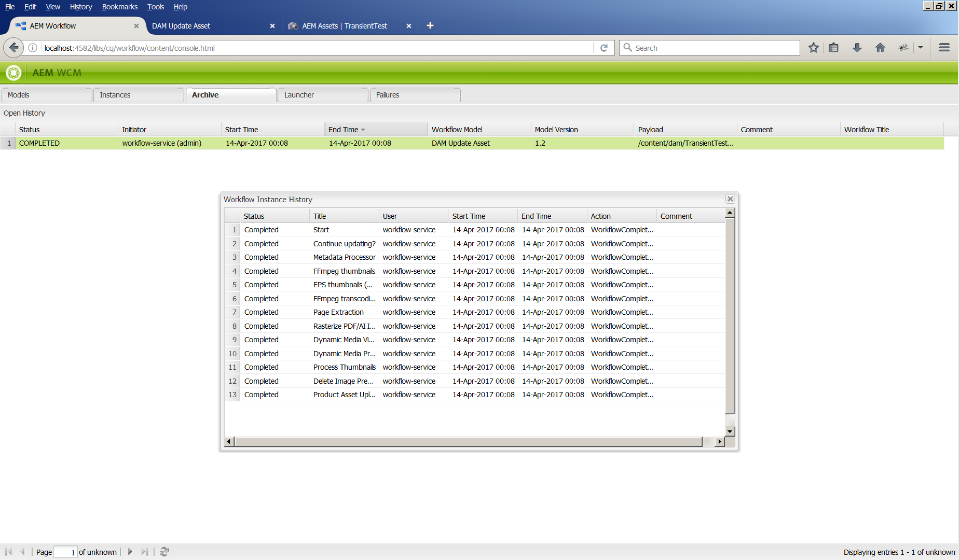Open the Help menu
The height and width of the screenshot is (560, 960).
tap(181, 7)
